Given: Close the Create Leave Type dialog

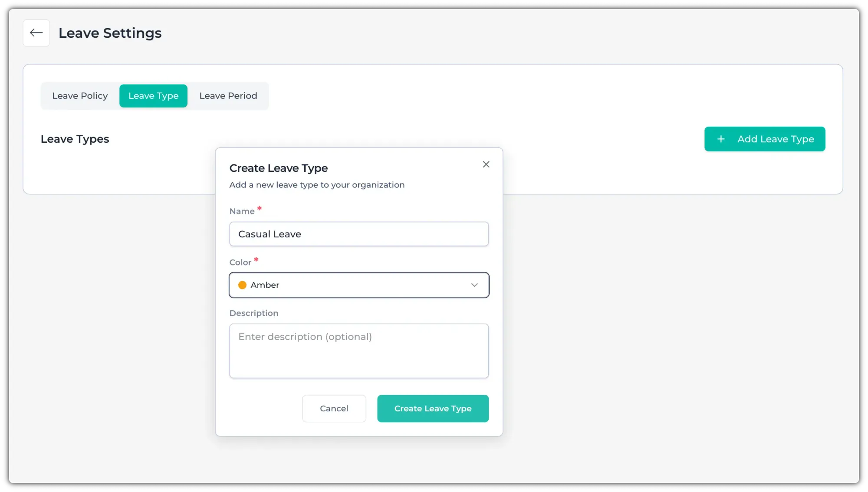Looking at the screenshot, I should (486, 164).
